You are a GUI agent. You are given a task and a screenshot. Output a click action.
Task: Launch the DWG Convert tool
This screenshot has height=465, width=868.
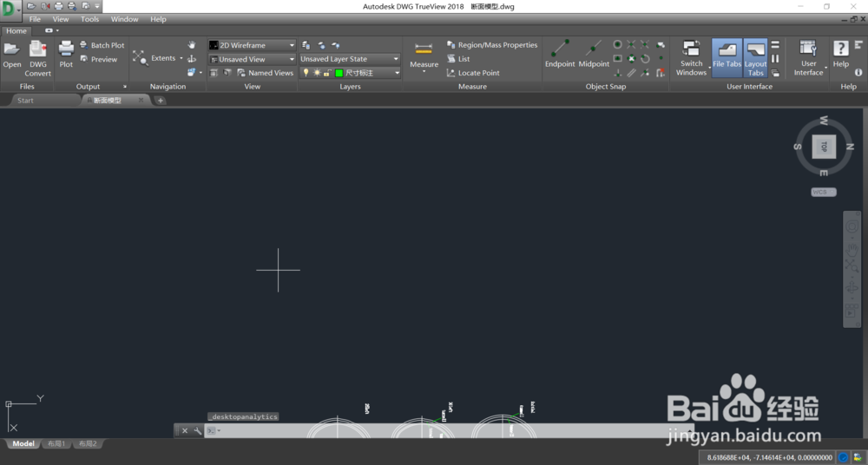(37, 59)
